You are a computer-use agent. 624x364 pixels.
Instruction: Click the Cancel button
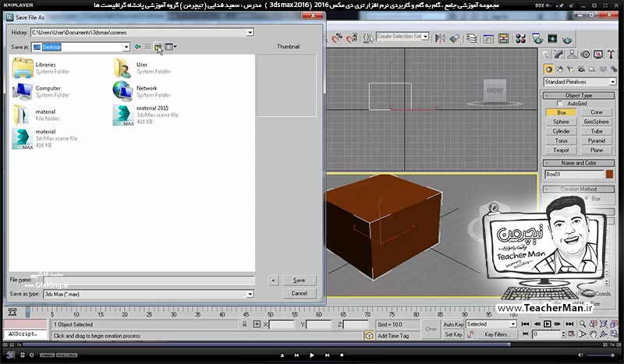300,294
